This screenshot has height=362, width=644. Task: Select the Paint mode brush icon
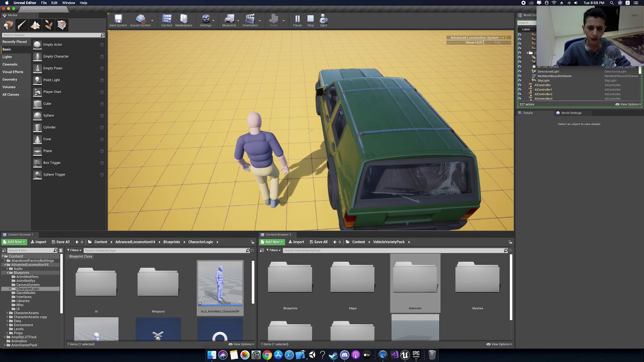point(22,25)
